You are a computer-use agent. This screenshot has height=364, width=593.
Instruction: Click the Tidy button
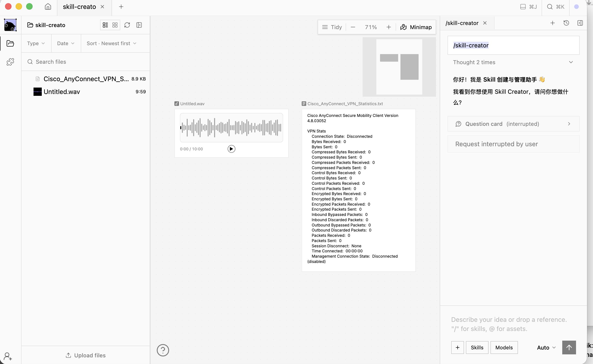coord(332,27)
